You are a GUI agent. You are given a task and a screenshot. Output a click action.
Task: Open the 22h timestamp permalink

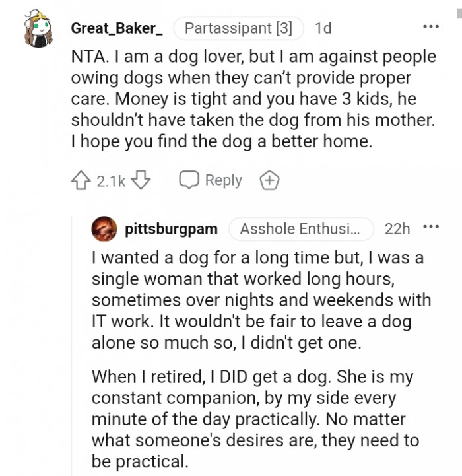397,229
